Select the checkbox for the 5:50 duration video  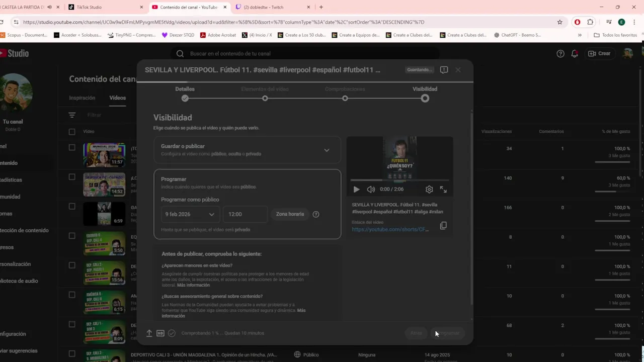72,236
